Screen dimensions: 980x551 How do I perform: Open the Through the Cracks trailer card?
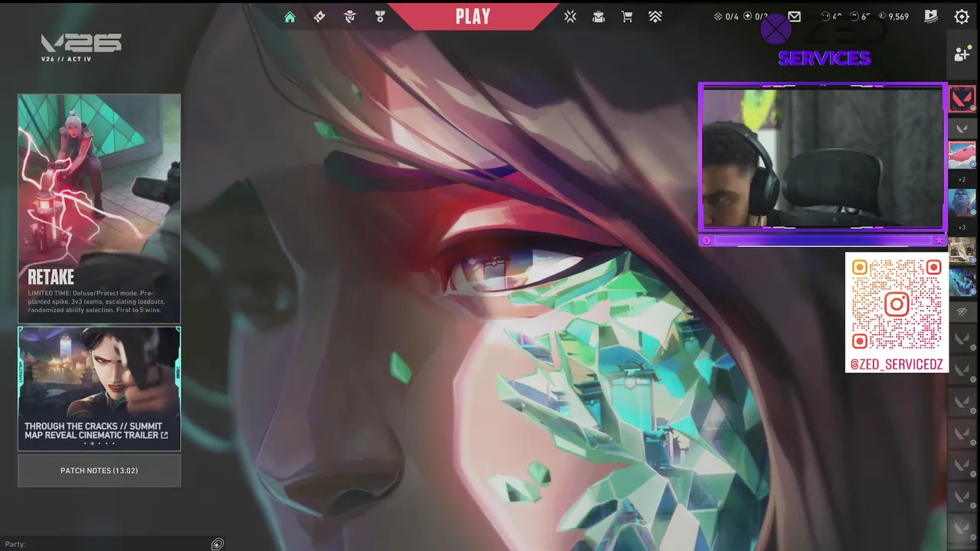(100, 388)
